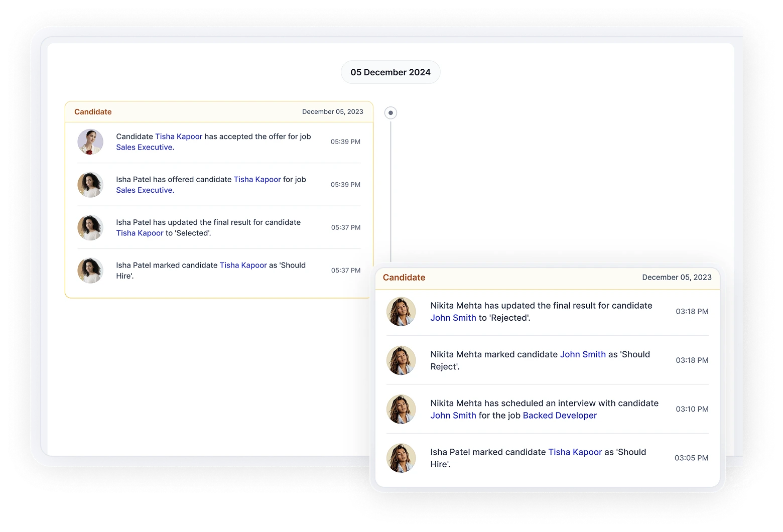Click the Tisha Kapoor link in the 03:05 PM entry
Image resolution: width=783 pixels, height=532 pixels.
(x=575, y=452)
